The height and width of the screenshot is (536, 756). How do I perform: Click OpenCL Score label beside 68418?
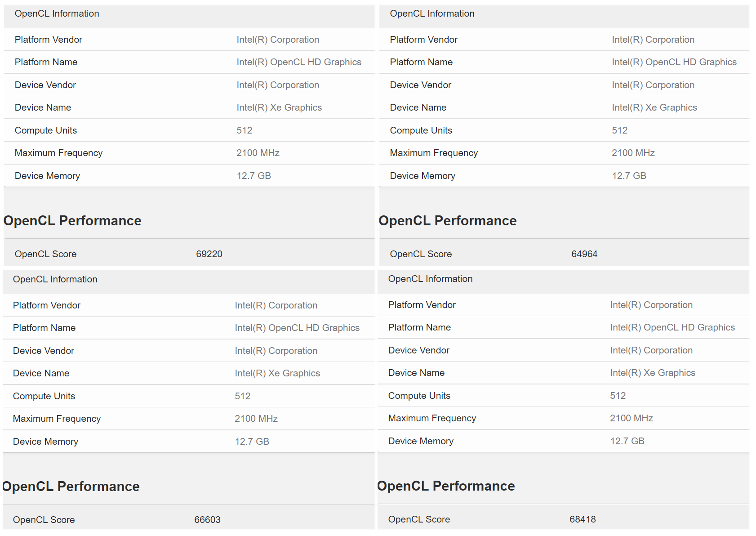[x=419, y=519]
